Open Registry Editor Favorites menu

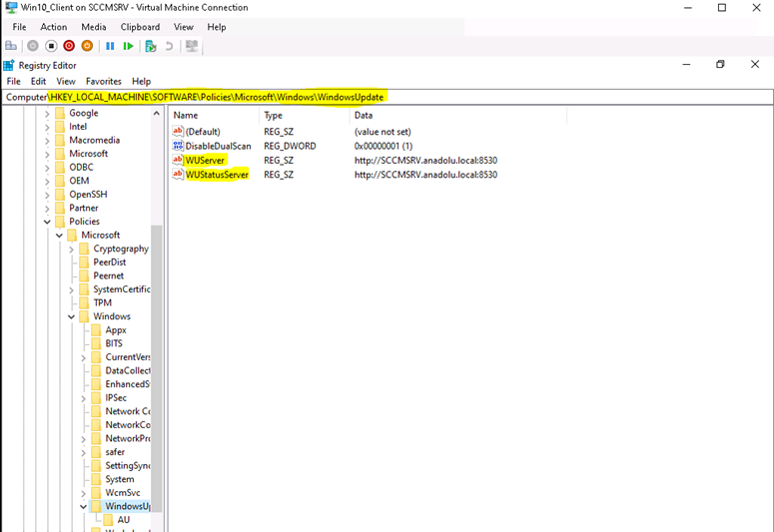[x=103, y=82]
